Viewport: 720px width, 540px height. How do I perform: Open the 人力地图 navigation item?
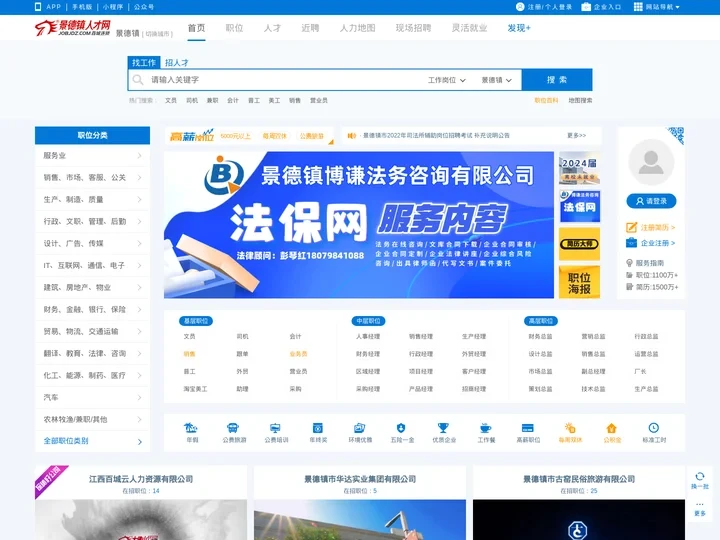click(357, 28)
